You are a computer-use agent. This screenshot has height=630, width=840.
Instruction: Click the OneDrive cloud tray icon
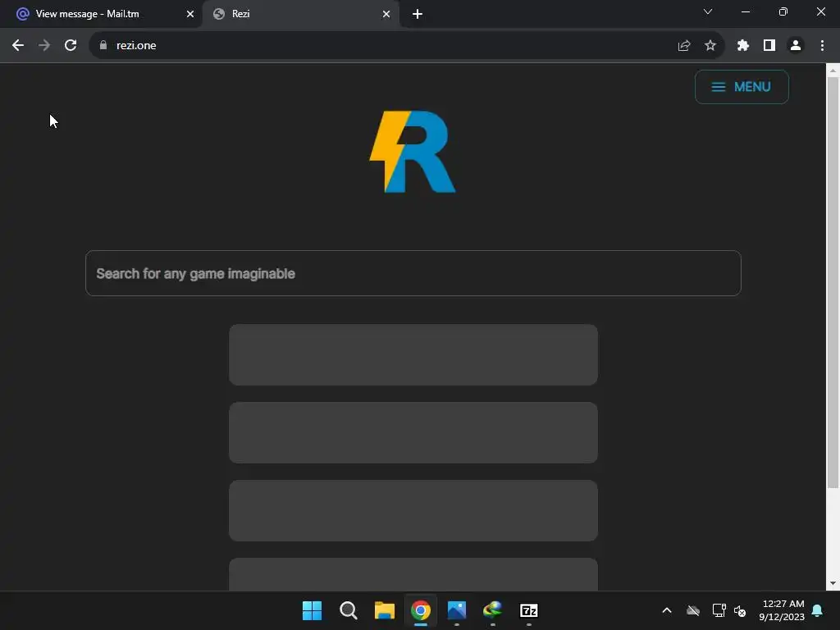693,610
